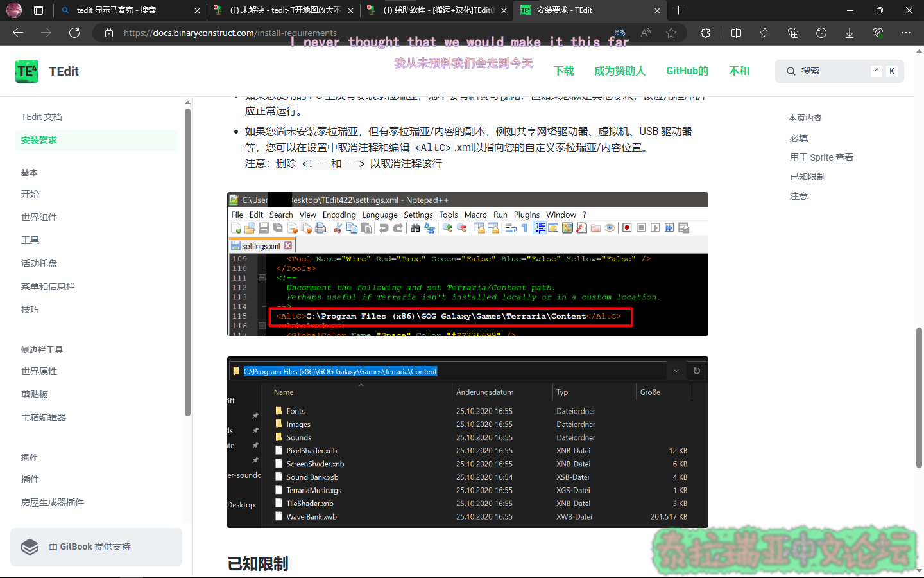
Task: Select 安装要求 in the sidebar
Action: (96, 140)
